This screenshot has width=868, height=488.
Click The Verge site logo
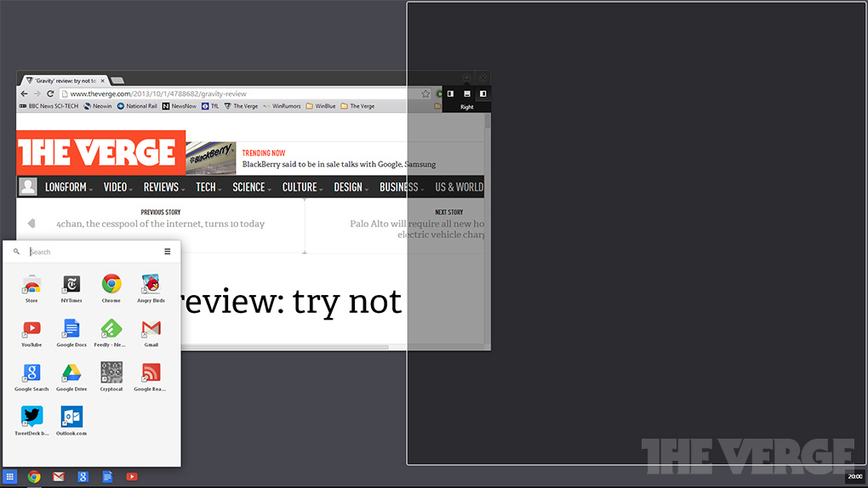click(x=100, y=153)
